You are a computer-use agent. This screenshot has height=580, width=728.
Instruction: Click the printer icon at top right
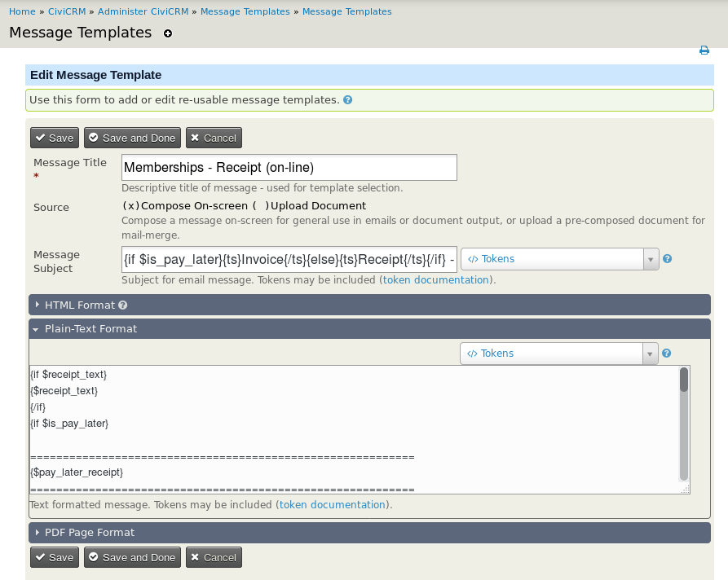click(x=704, y=51)
